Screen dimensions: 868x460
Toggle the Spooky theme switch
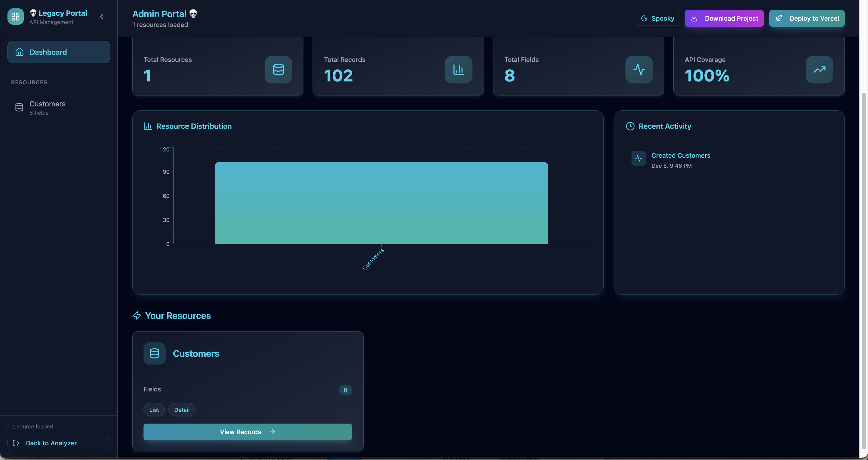tap(657, 18)
